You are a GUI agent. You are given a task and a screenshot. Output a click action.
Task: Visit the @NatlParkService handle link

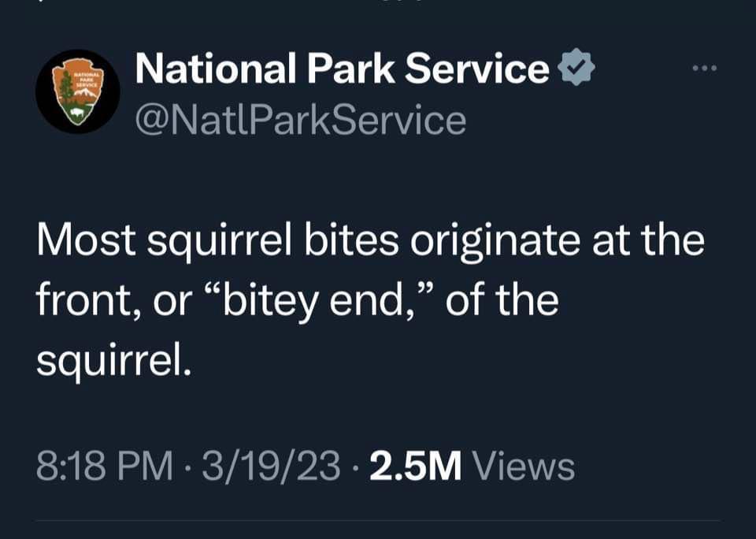(300, 121)
